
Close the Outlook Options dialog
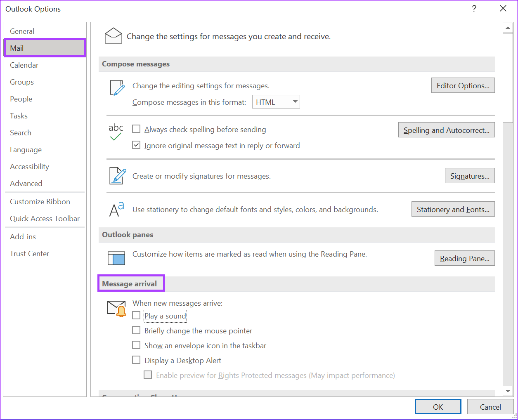tap(503, 9)
